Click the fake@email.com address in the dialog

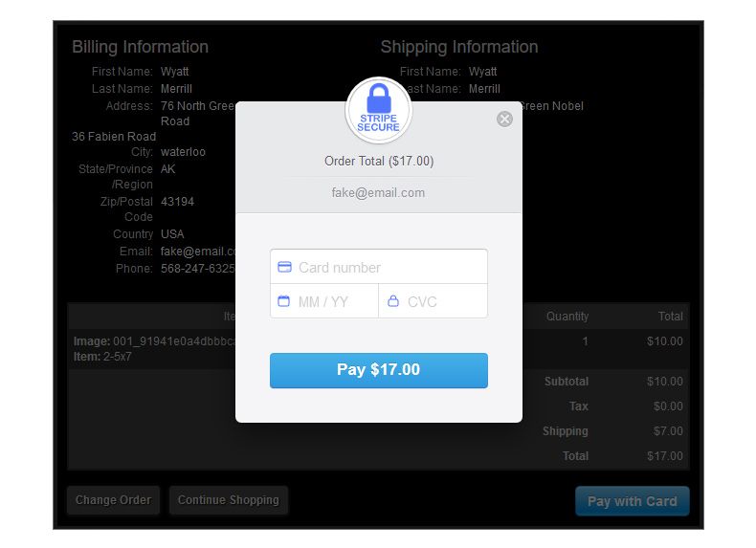point(378,192)
